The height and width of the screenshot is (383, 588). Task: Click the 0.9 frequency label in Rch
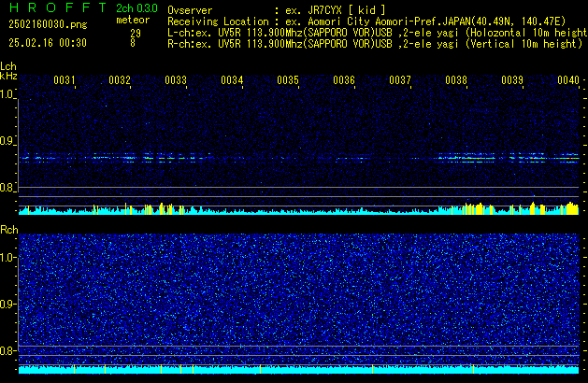[7, 304]
